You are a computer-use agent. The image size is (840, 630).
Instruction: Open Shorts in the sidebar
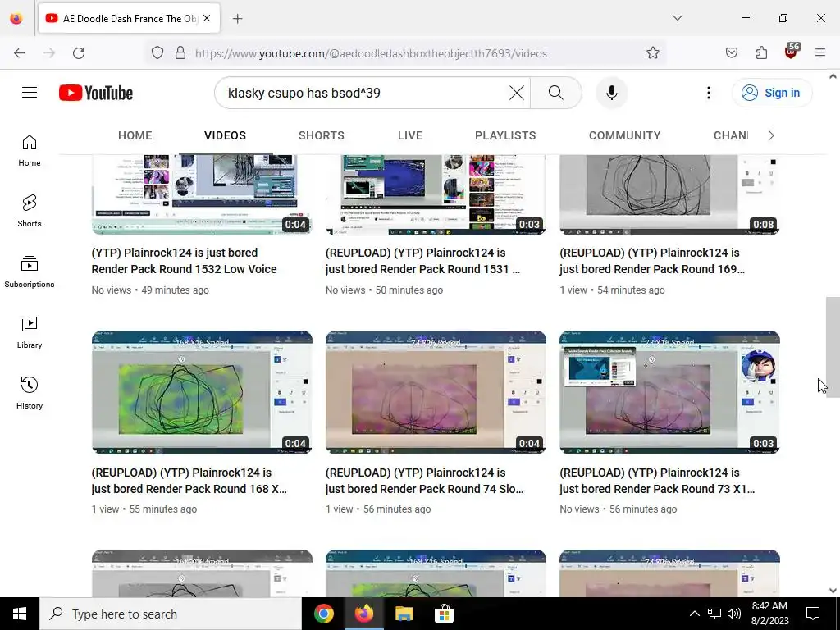pos(30,211)
